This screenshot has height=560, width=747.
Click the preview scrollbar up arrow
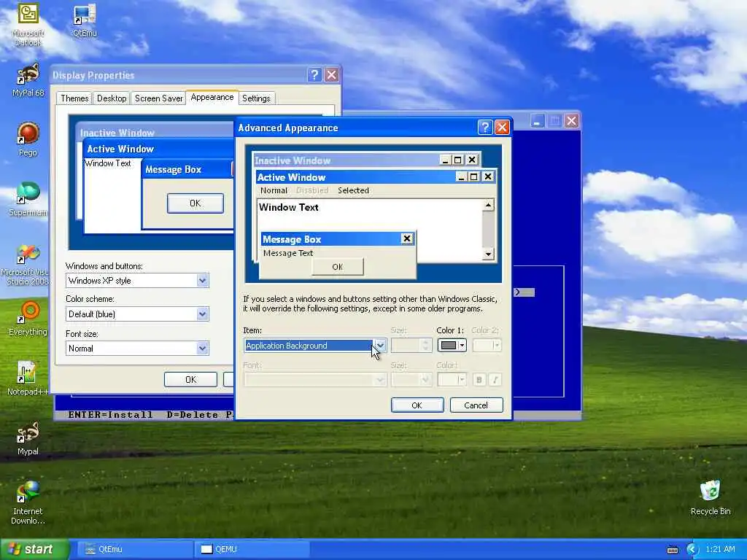click(x=488, y=205)
